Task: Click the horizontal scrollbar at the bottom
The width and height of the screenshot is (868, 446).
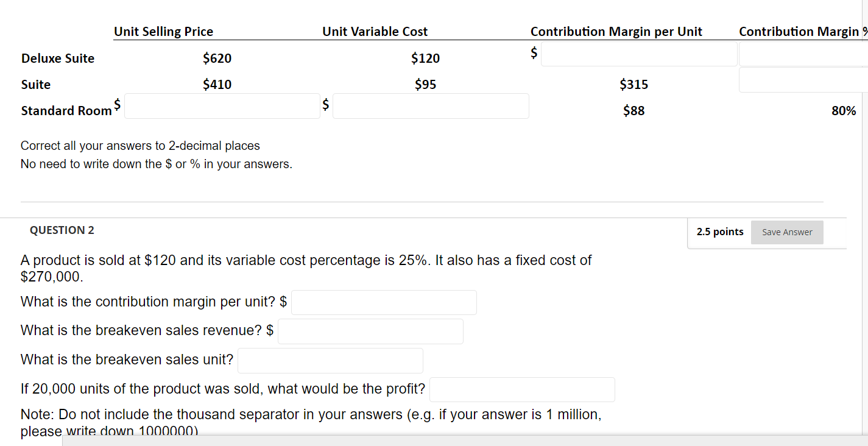Action: [x=426, y=442]
